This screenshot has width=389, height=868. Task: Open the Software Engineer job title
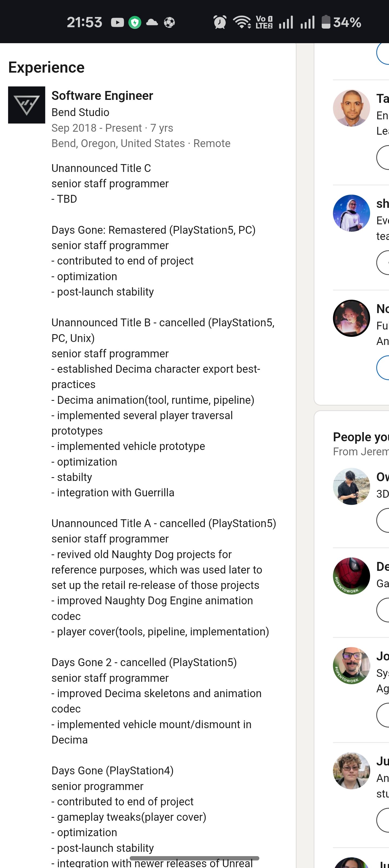coord(102,96)
